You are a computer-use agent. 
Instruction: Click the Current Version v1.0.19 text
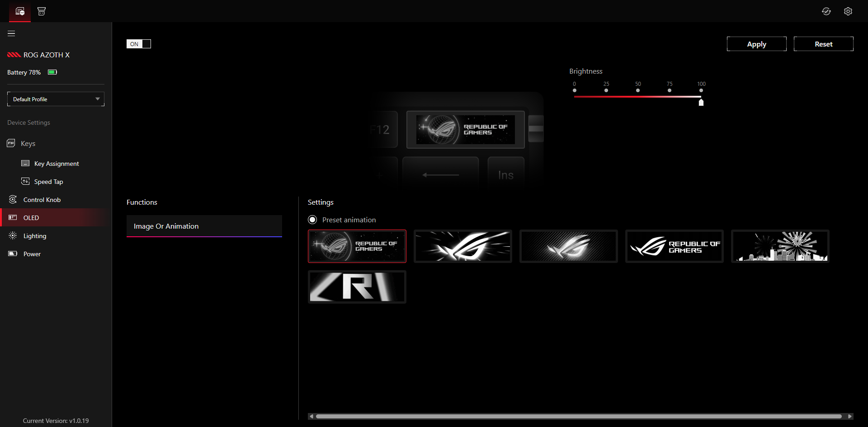pos(56,421)
